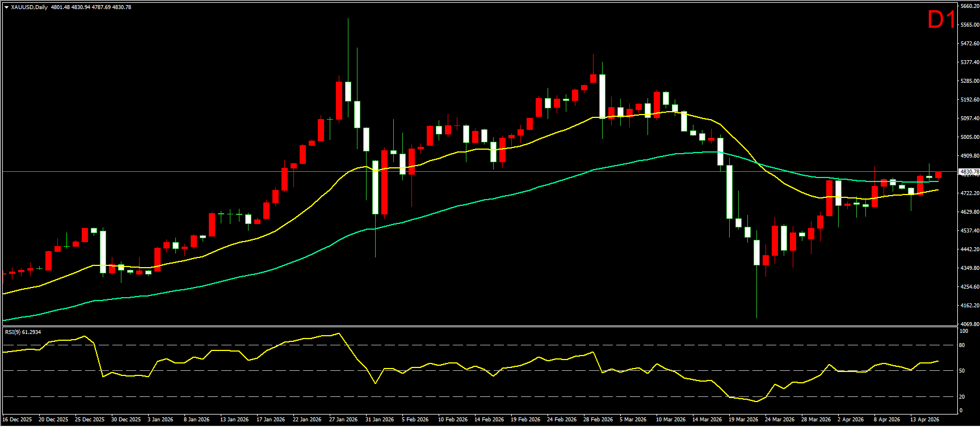The width and height of the screenshot is (980, 427).
Task: Click the 16 Dec 2025 date marker
Action: pyautogui.click(x=18, y=420)
